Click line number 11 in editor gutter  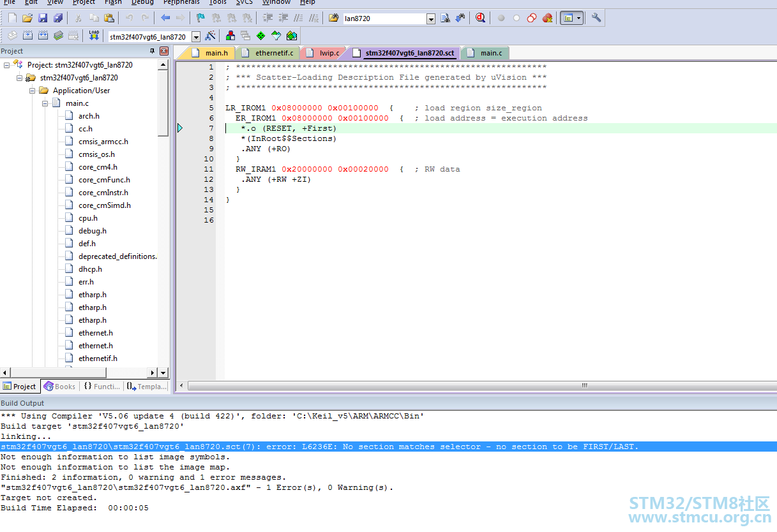209,169
